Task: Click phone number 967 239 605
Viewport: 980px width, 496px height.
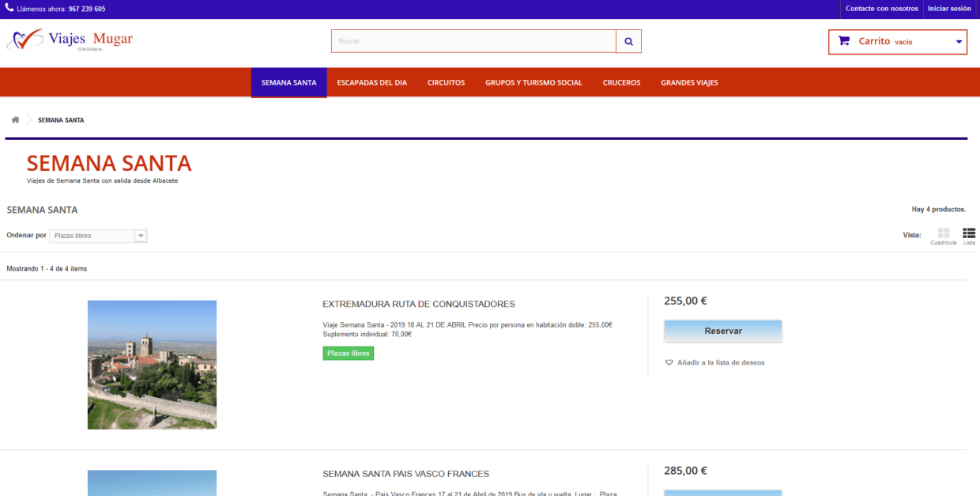Action: [87, 9]
